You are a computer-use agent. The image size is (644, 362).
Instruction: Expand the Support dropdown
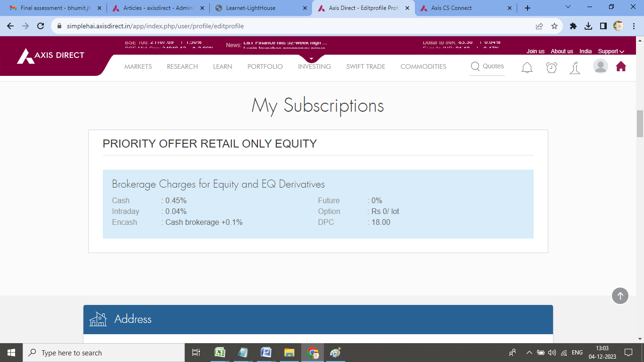(x=611, y=51)
